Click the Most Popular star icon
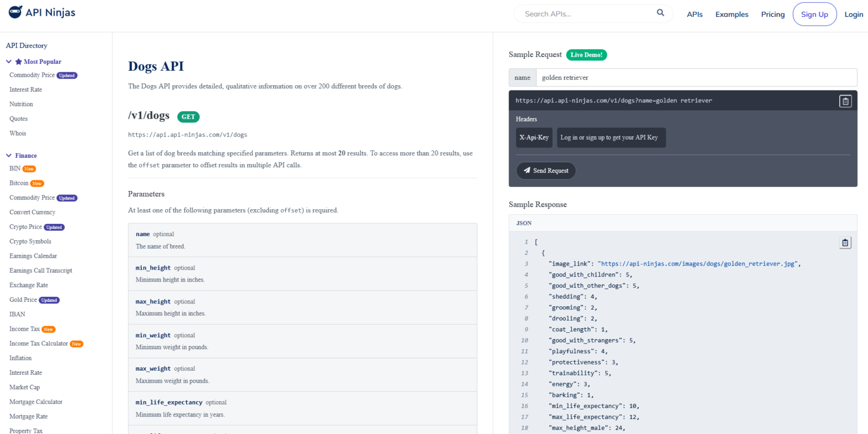The height and width of the screenshot is (434, 868). tap(19, 62)
